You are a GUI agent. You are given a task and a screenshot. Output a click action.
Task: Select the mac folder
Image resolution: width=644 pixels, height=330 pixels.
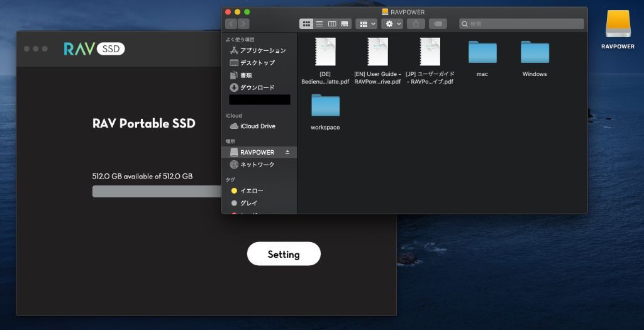click(482, 58)
